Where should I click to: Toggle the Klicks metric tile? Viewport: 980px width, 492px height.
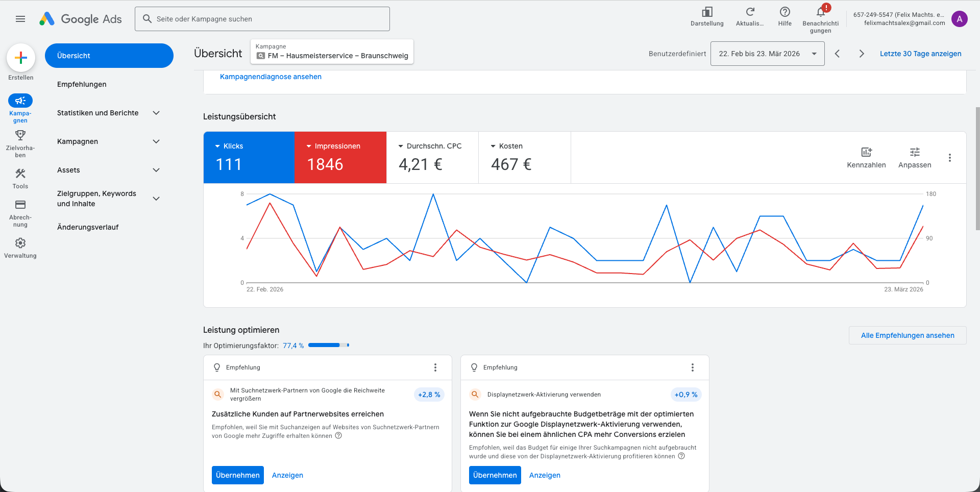249,157
